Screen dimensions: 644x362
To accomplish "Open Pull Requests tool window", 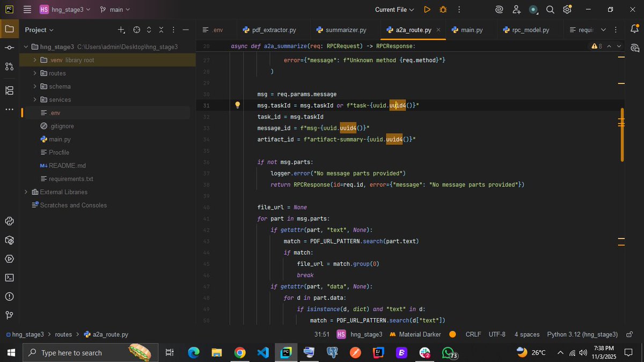I will coord(9,67).
